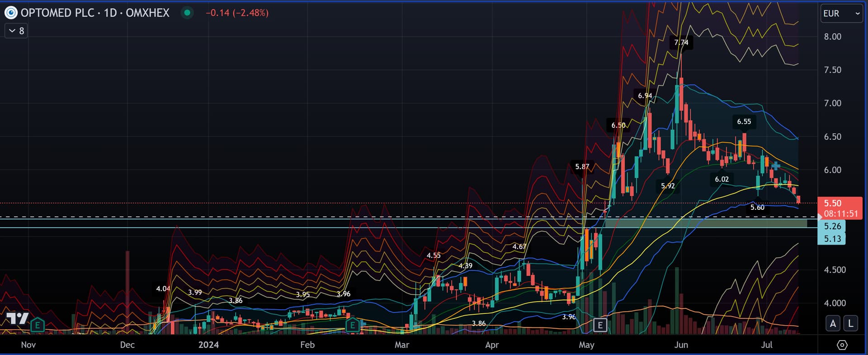This screenshot has height=355, width=868.
Task: Click the 6.94 pivot label
Action: [645, 95]
